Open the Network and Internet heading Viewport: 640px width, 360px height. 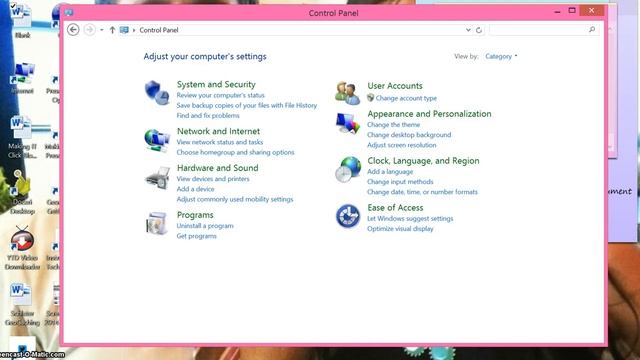tap(218, 131)
